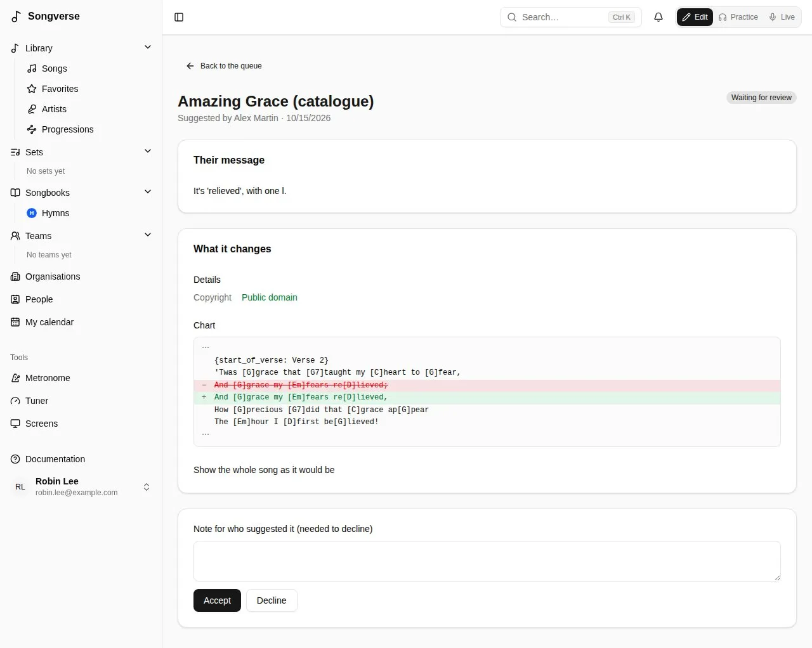
Task: Click the search magnifier icon
Action: 512,17
